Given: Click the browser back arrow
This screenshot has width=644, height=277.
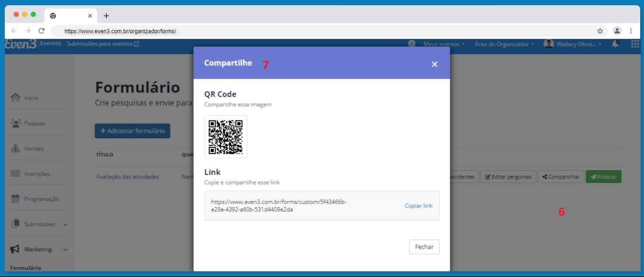Looking at the screenshot, I should [x=14, y=31].
